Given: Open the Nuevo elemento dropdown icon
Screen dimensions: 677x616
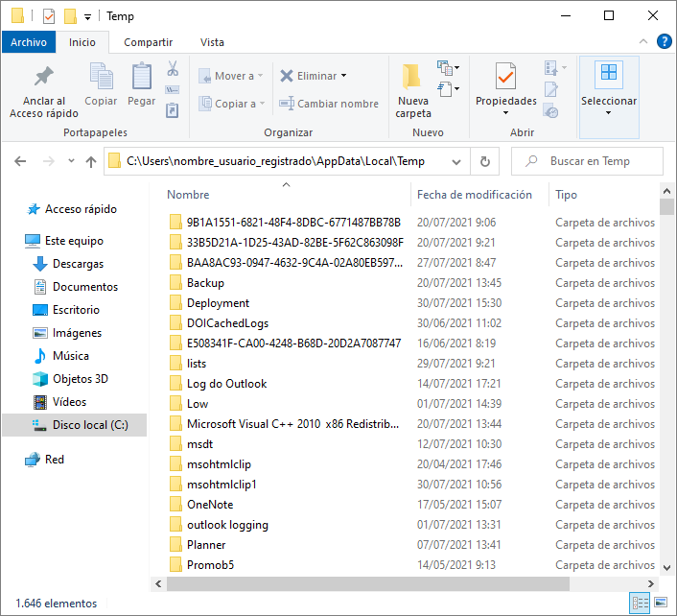Looking at the screenshot, I should (448, 68).
